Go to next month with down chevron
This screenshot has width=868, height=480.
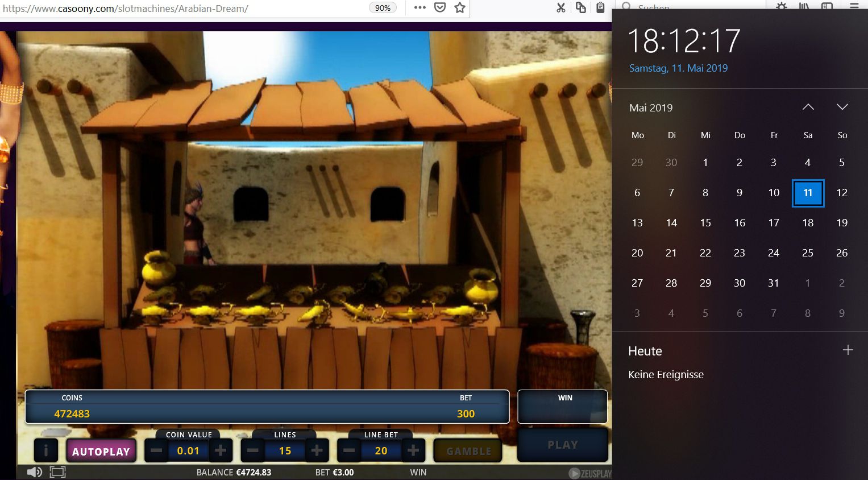(842, 107)
